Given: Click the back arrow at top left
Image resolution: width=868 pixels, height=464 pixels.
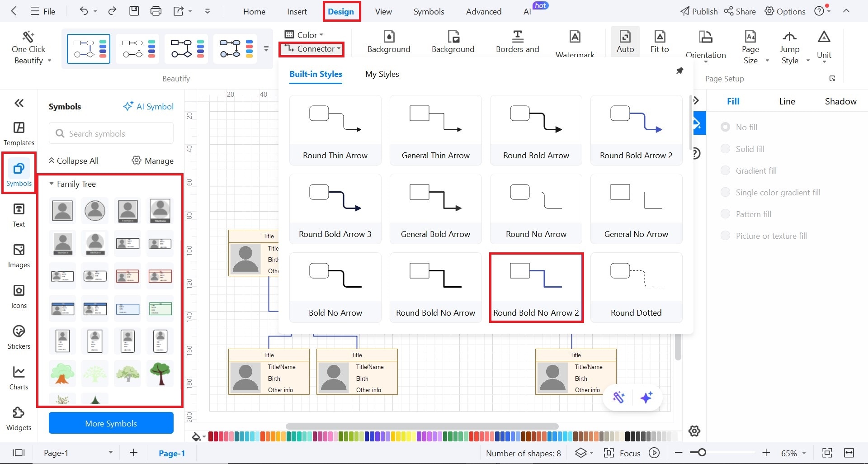Looking at the screenshot, I should [x=14, y=11].
